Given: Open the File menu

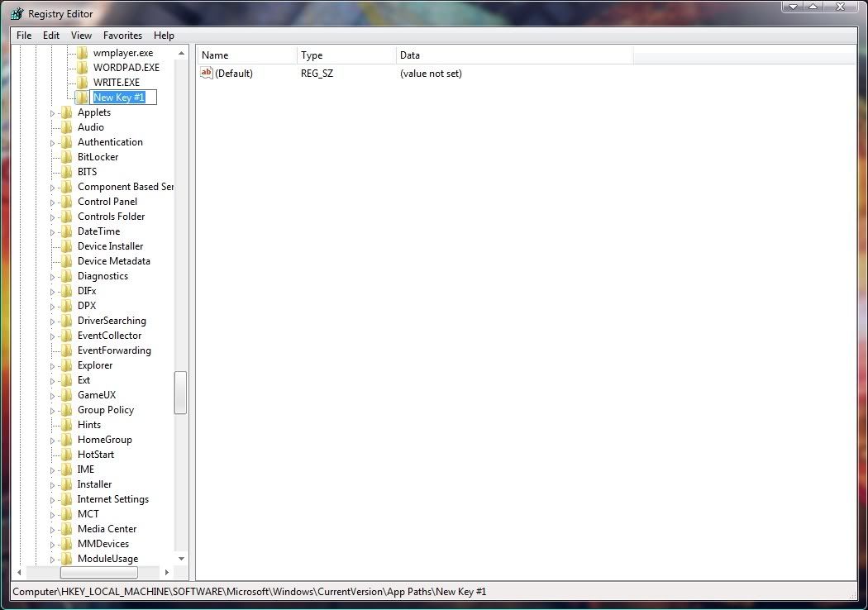Looking at the screenshot, I should [x=24, y=36].
